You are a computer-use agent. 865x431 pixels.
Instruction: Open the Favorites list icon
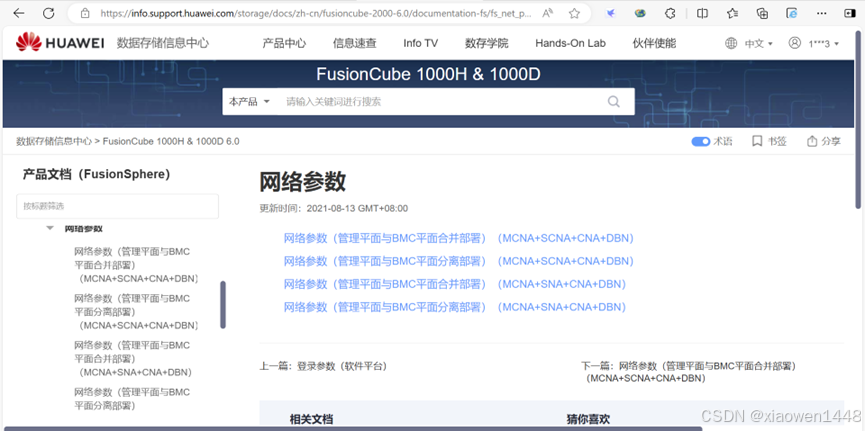point(733,13)
